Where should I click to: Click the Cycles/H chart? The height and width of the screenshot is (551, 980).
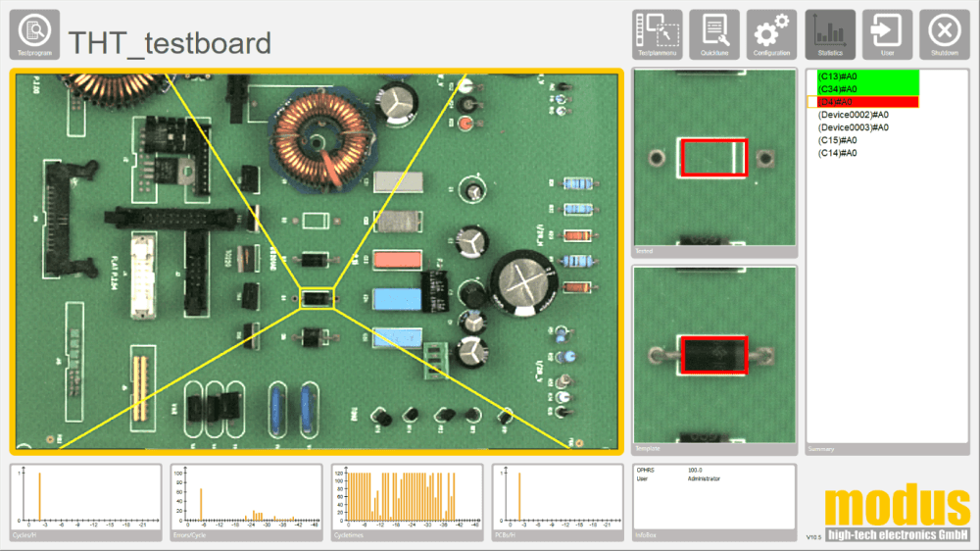85,502
